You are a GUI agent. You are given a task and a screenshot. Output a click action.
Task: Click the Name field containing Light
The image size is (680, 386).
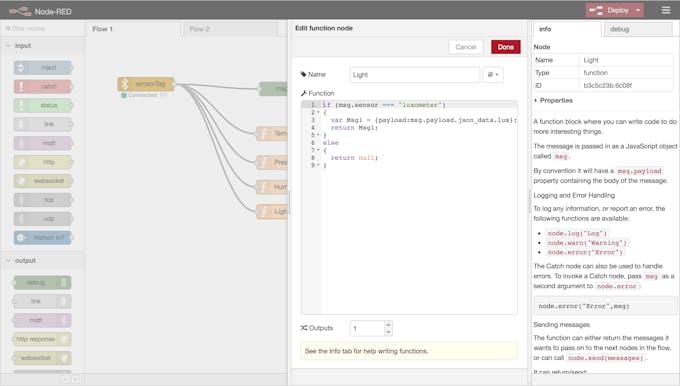click(415, 75)
